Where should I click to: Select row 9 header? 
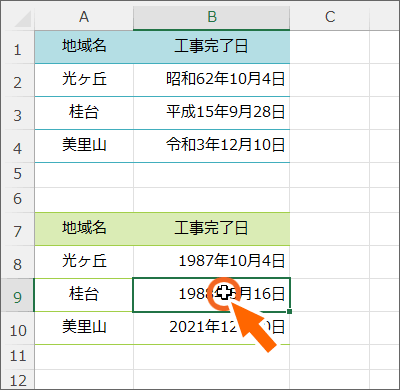click(17, 295)
